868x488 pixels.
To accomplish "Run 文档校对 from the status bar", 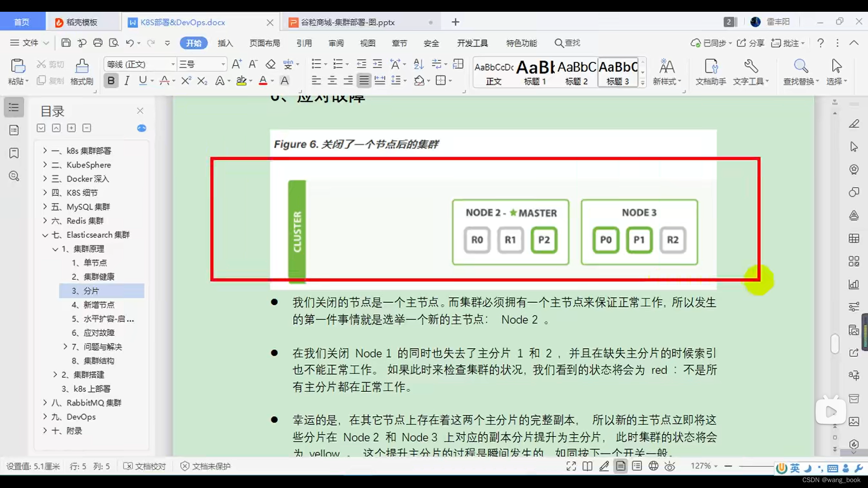I will click(144, 466).
